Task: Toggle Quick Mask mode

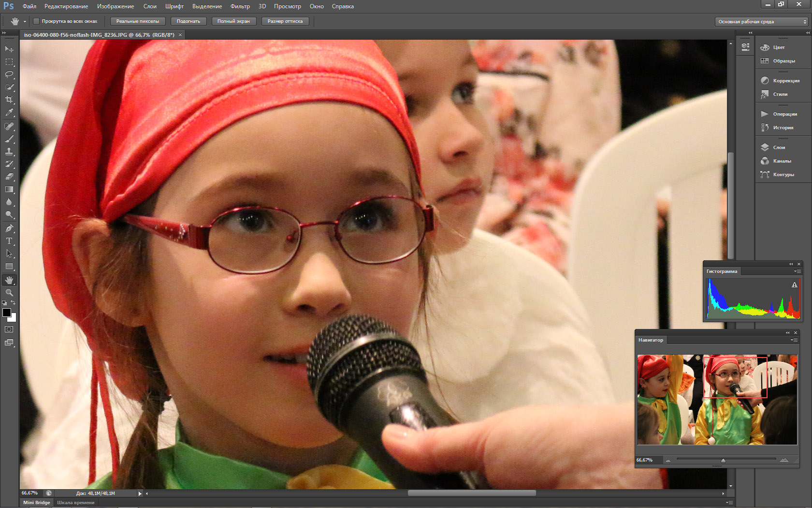Action: (x=9, y=329)
